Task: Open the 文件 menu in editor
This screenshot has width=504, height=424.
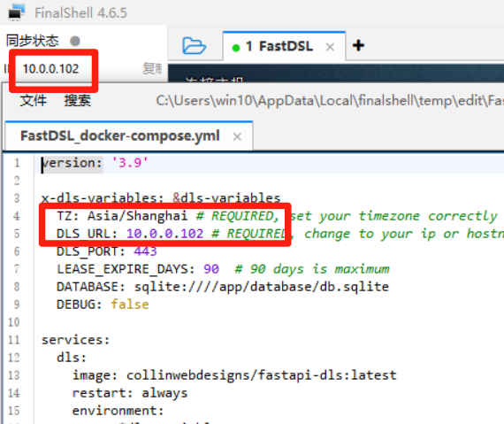Action: click(x=34, y=101)
